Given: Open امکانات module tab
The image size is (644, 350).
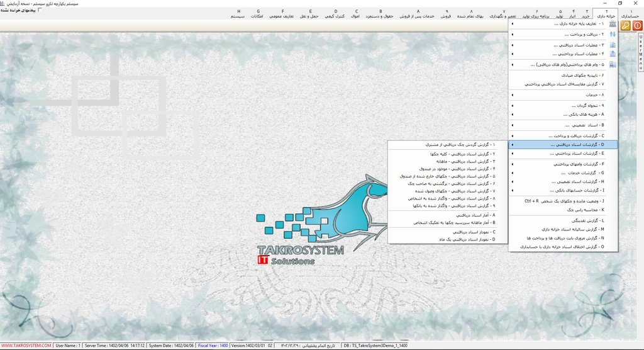Looking at the screenshot, I should coord(257,14).
